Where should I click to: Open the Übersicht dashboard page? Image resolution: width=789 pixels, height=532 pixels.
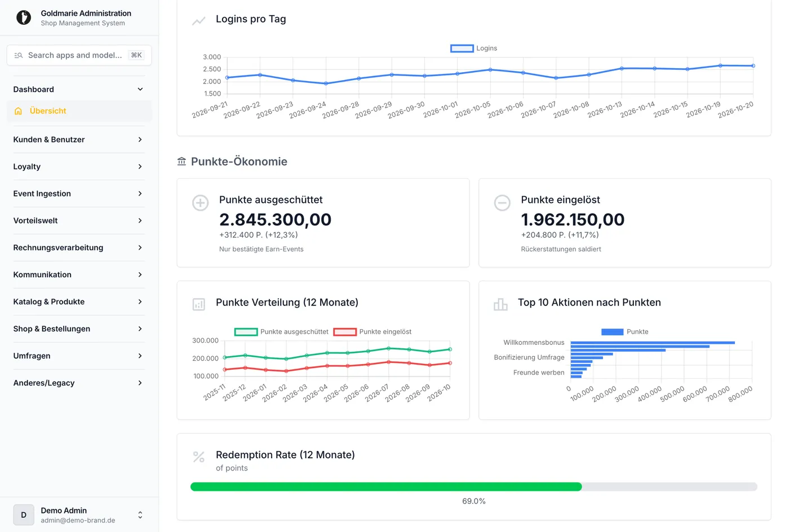click(79, 111)
